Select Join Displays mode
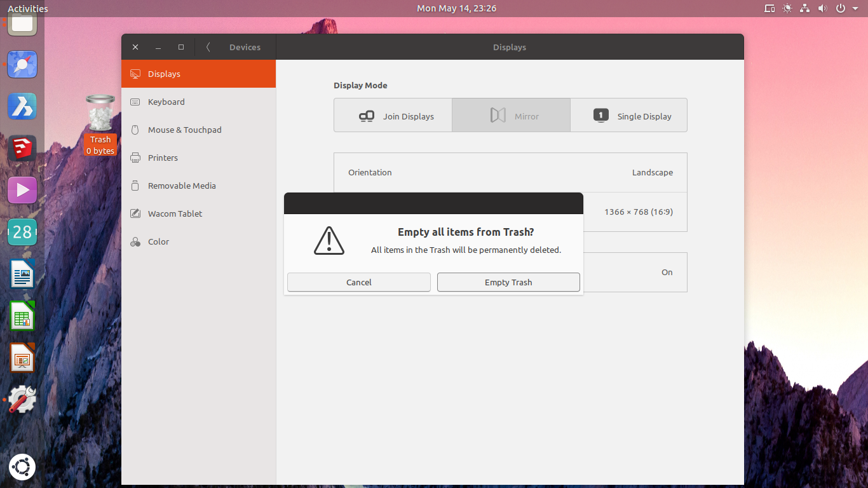 393,115
